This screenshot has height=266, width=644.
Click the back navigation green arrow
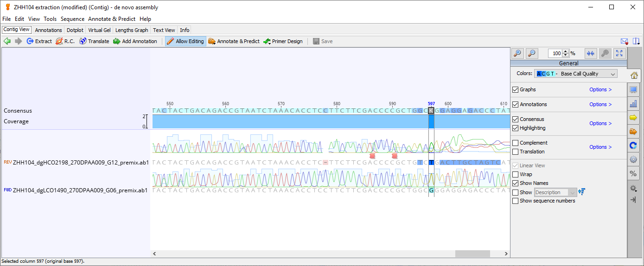point(7,41)
